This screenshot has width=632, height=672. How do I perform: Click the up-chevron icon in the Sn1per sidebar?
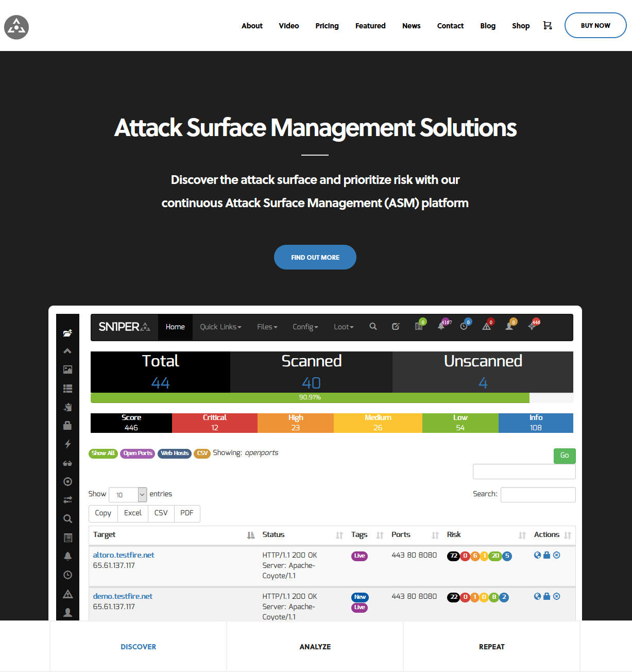coord(67,351)
